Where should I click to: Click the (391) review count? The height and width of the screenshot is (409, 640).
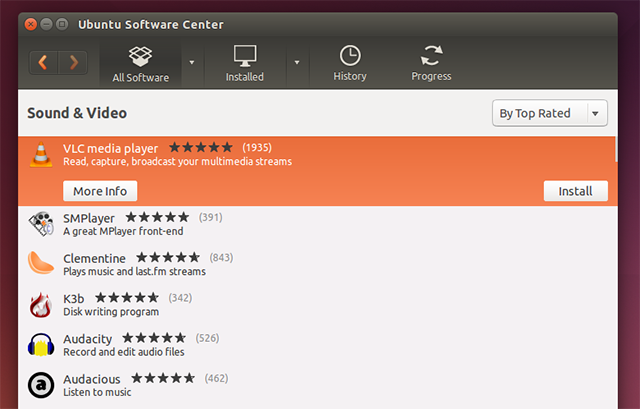coord(211,217)
